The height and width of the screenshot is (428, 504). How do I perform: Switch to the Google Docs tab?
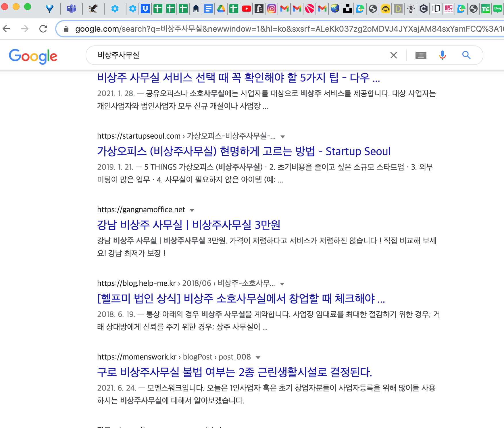pyautogui.click(x=209, y=9)
